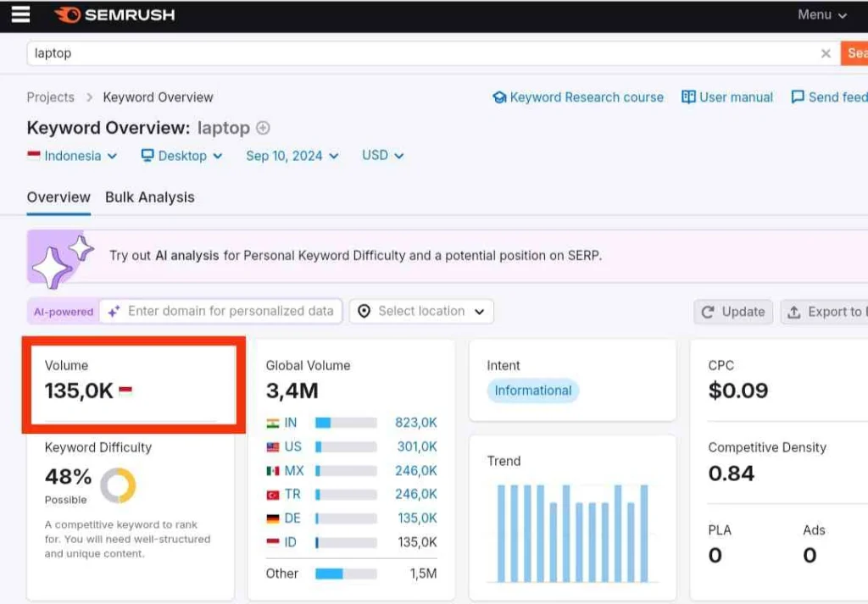Click the book icon beside User manual
Viewport: 868px width, 604px height.
688,97
